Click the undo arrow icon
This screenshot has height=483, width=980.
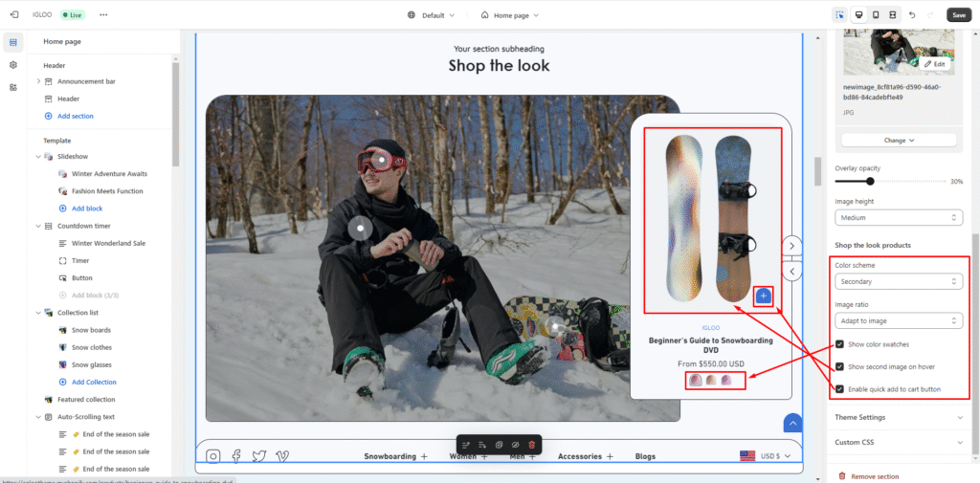[910, 15]
